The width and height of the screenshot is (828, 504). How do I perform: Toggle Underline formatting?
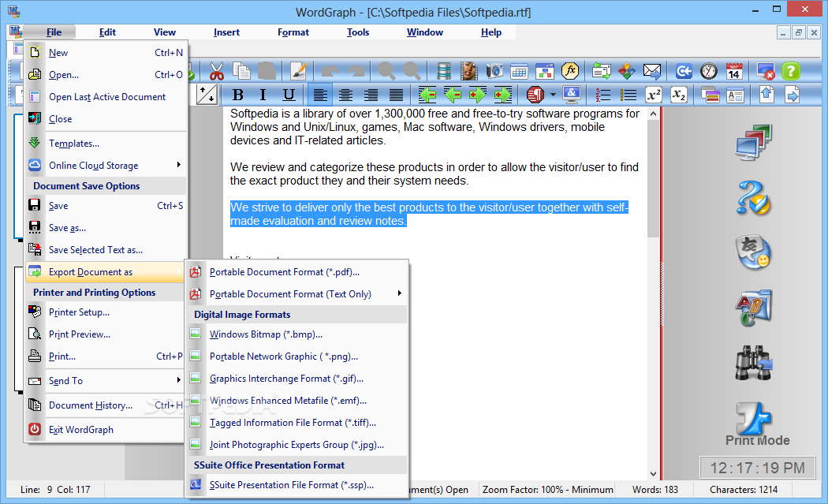(289, 95)
